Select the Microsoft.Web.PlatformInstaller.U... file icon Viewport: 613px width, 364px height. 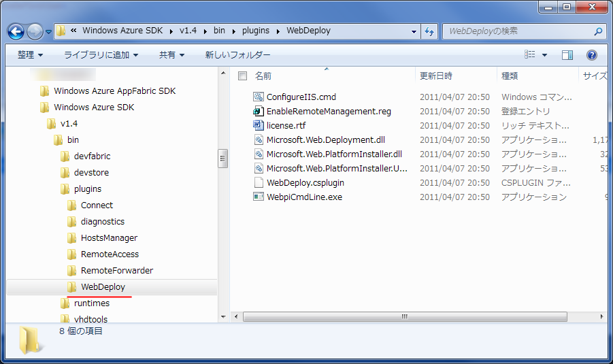pyautogui.click(x=259, y=168)
